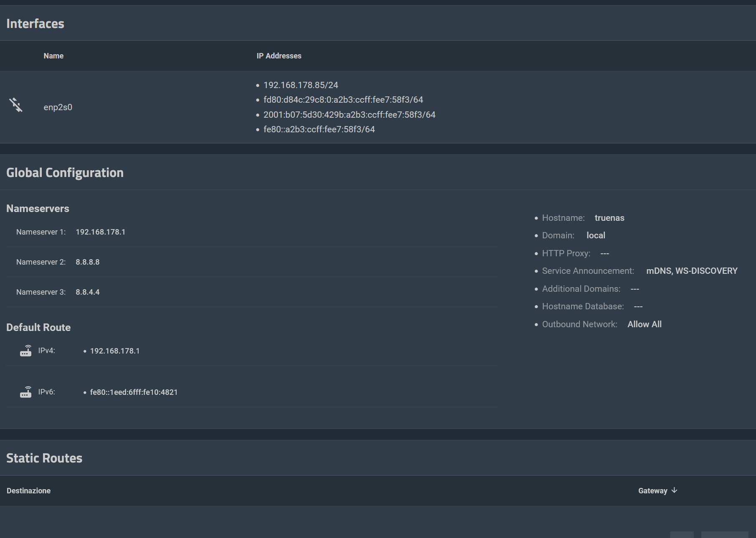This screenshot has height=538, width=756.
Task: Click the Outbound Network Allow All value
Action: pos(644,324)
